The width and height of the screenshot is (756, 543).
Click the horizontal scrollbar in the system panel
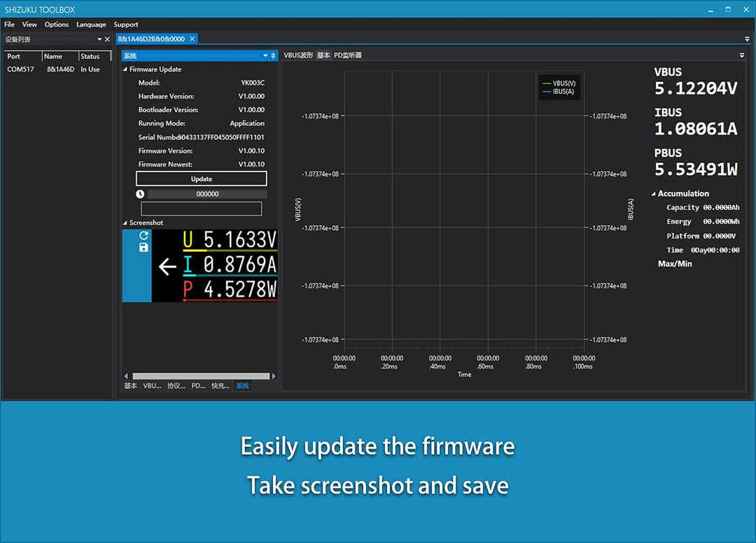tap(201, 376)
